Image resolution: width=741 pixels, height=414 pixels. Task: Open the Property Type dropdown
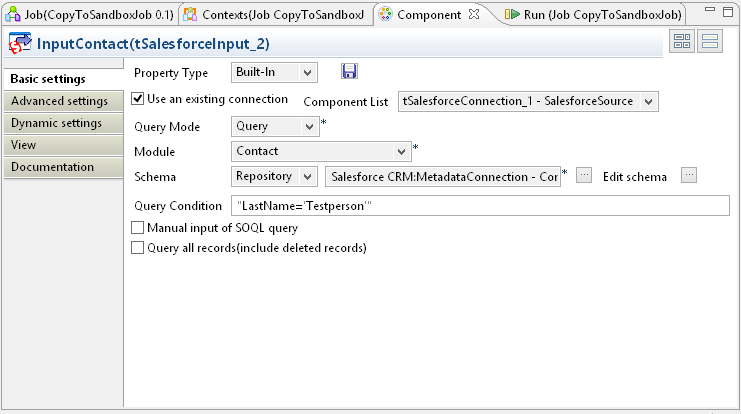(x=274, y=72)
